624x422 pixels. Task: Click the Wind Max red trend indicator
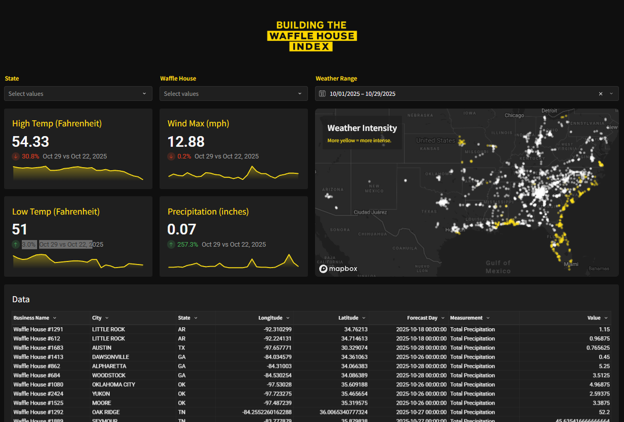(x=171, y=157)
